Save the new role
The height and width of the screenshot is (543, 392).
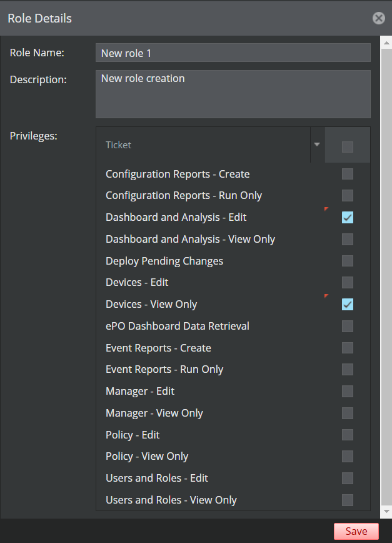tap(356, 531)
